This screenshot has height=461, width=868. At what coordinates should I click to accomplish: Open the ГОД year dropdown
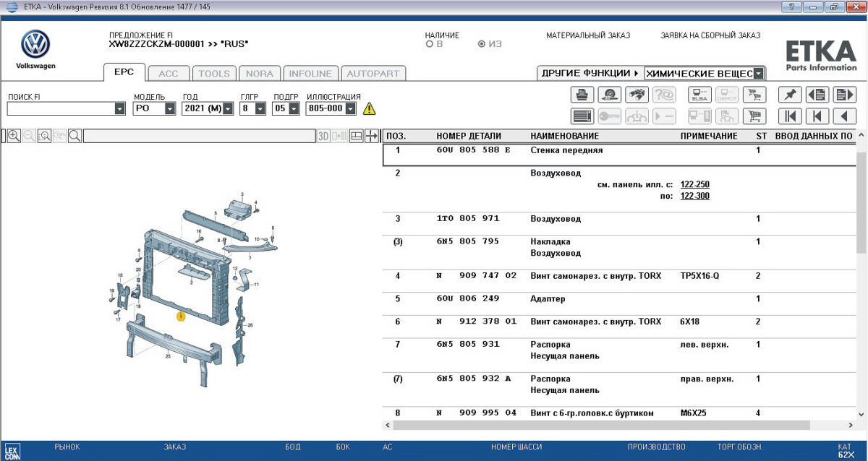point(227,109)
